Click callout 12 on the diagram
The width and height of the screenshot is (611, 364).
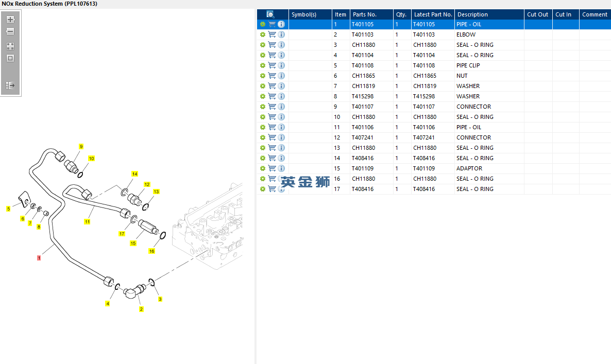[x=147, y=184]
